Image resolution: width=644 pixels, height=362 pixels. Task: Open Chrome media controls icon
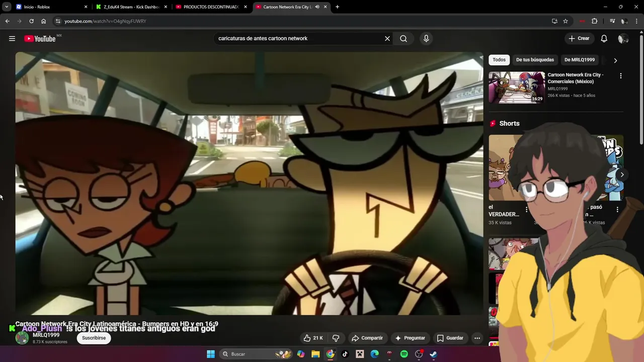pos(612,21)
